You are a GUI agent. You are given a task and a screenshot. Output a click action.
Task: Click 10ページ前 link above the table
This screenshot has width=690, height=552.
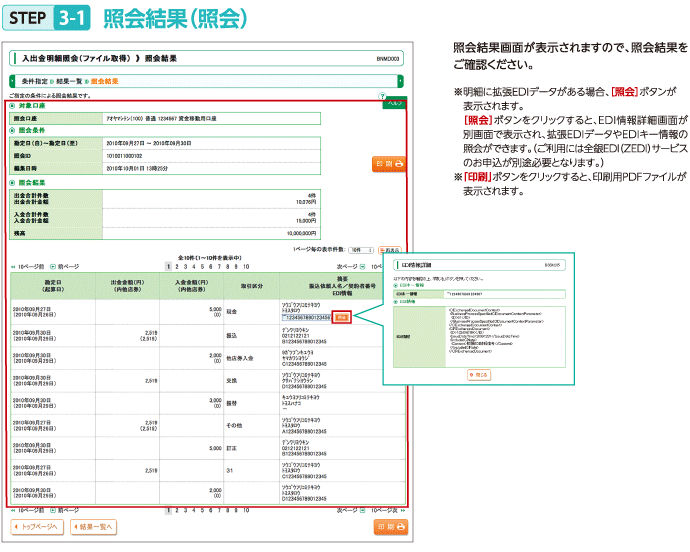pyautogui.click(x=27, y=267)
